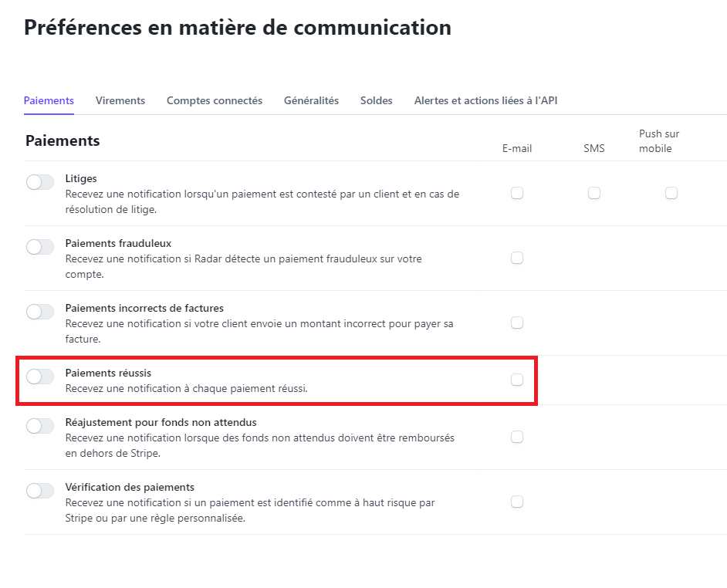Open the Soldes tab
Image resolution: width=727 pixels, height=588 pixels.
click(377, 100)
